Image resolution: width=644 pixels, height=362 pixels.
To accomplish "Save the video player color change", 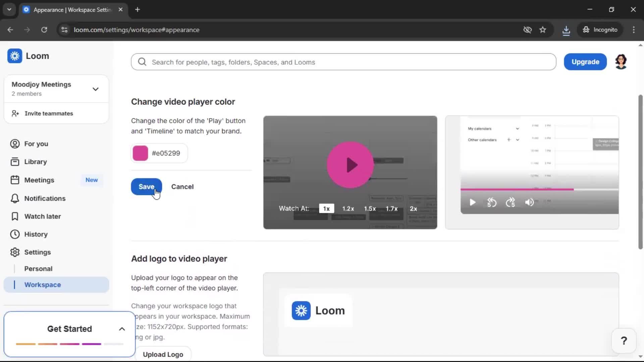I will tap(146, 187).
